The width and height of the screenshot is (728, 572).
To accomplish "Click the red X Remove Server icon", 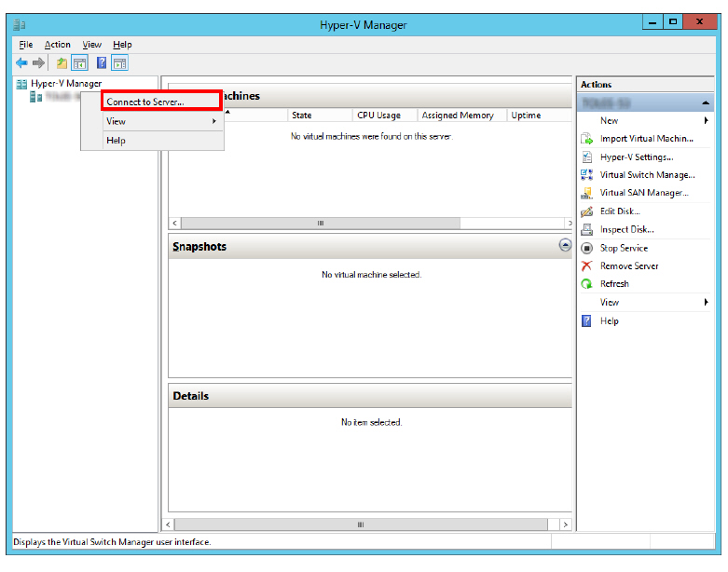I will (587, 266).
